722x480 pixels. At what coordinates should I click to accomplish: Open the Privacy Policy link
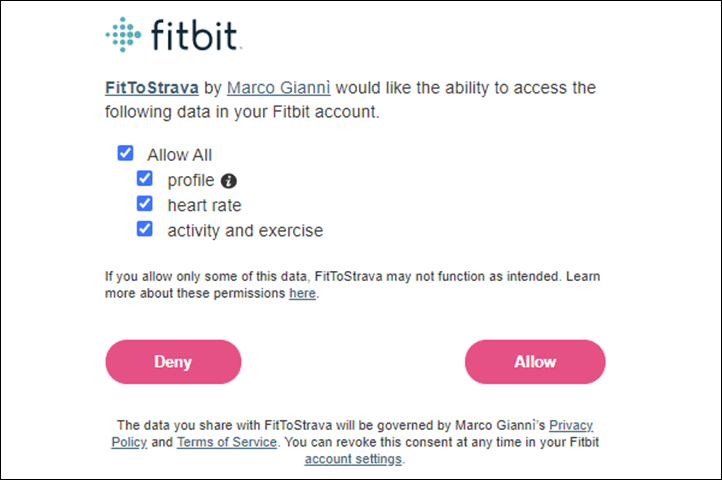click(x=571, y=425)
